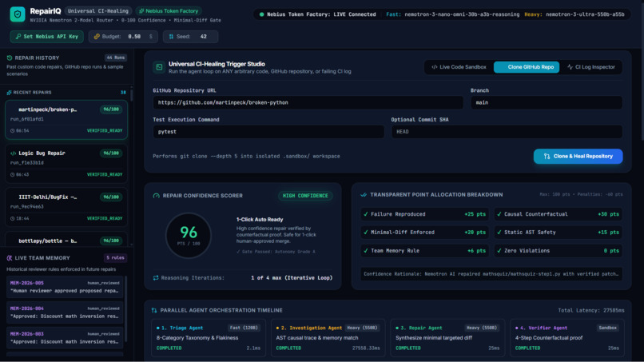
Task: Open memory rule MEM-2026-004
Action: point(65,312)
